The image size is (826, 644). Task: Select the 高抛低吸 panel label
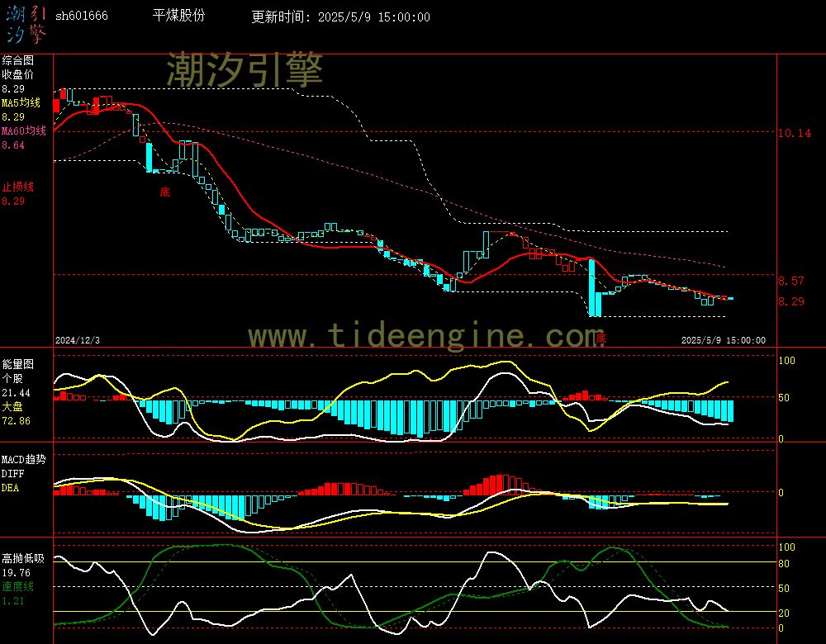[24, 558]
